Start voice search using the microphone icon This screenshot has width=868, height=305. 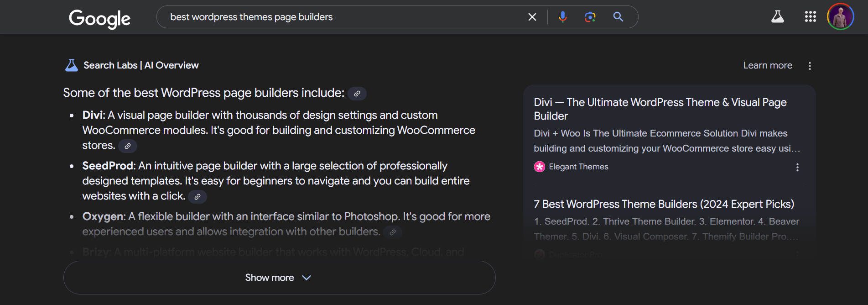[x=562, y=16]
